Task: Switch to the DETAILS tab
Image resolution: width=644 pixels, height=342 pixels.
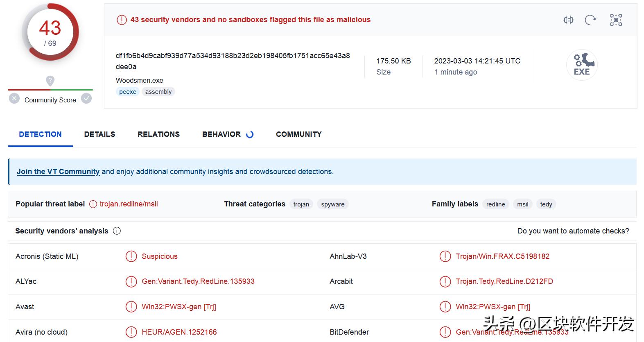Action: pos(99,134)
